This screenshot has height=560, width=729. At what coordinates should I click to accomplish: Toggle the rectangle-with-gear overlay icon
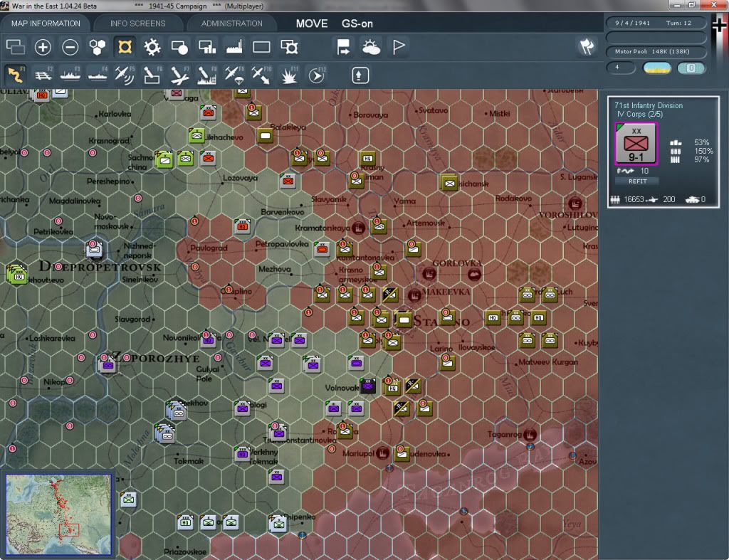pyautogui.click(x=289, y=46)
